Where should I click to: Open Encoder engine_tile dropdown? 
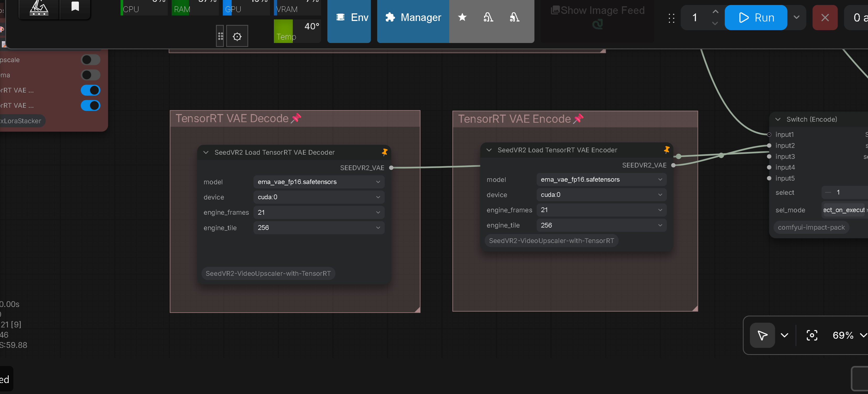[x=601, y=225]
